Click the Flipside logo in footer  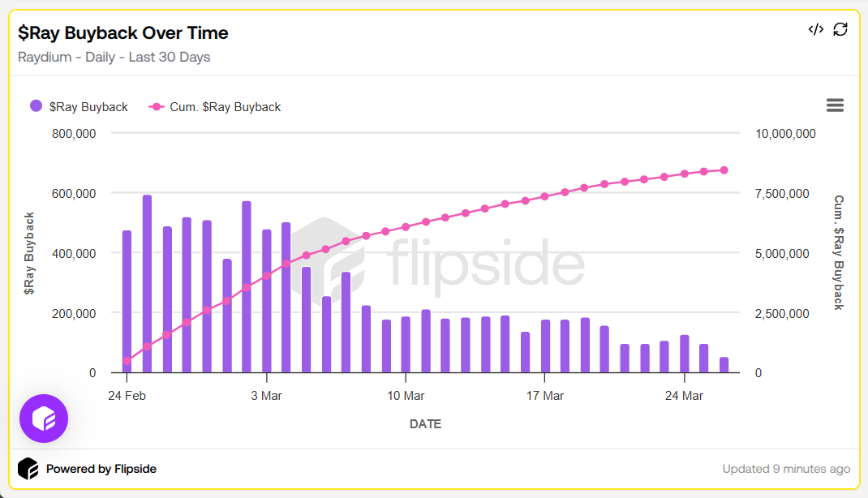28,469
